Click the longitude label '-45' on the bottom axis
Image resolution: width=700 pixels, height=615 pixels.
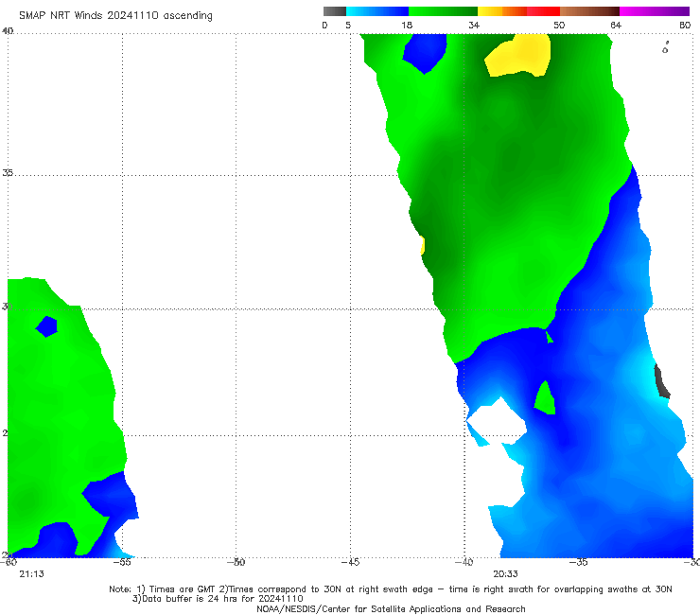coord(350,562)
